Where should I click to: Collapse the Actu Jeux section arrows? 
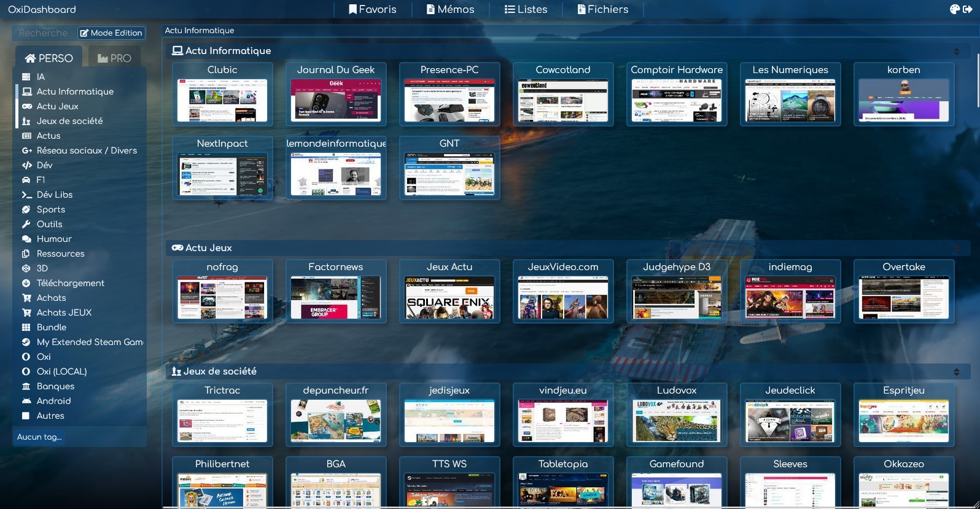point(956,249)
